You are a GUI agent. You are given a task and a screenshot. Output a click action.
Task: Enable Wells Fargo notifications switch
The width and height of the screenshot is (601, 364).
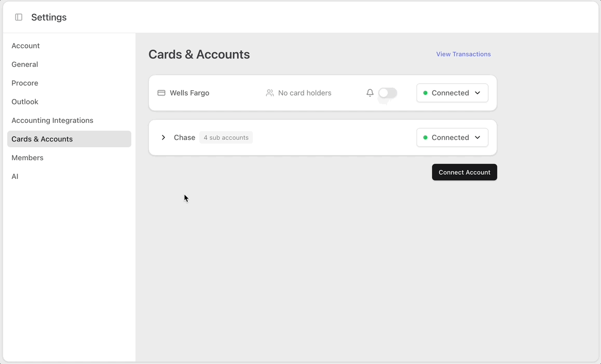pos(388,93)
